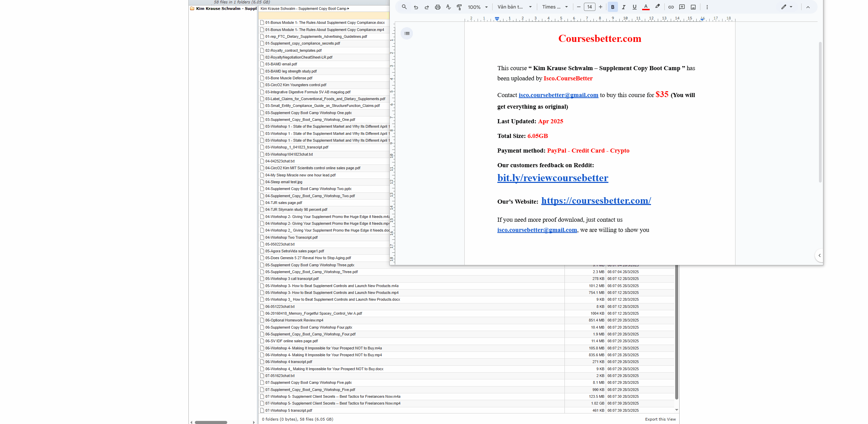Click the font size 14 field
This screenshot has width=868, height=424.
[x=589, y=7]
